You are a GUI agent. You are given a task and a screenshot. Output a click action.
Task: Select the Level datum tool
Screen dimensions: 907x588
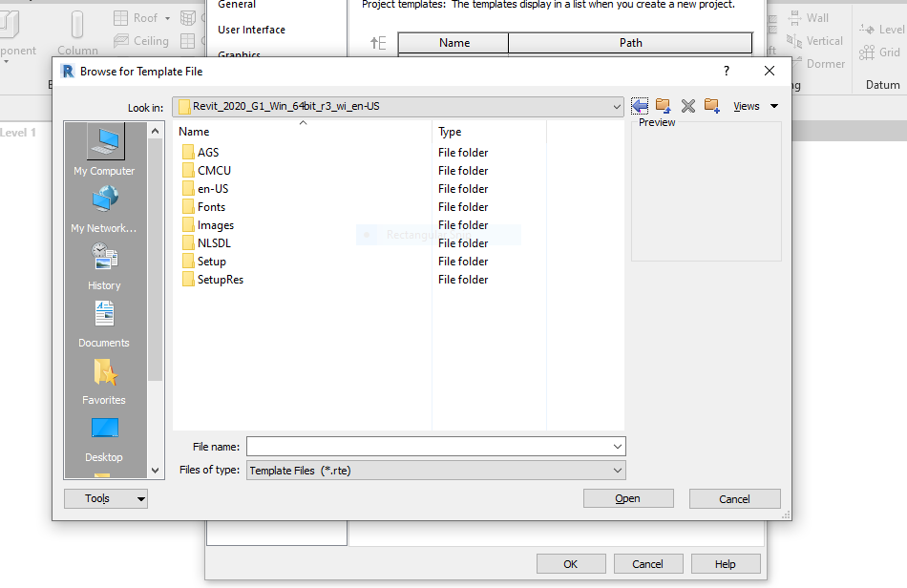point(882,30)
